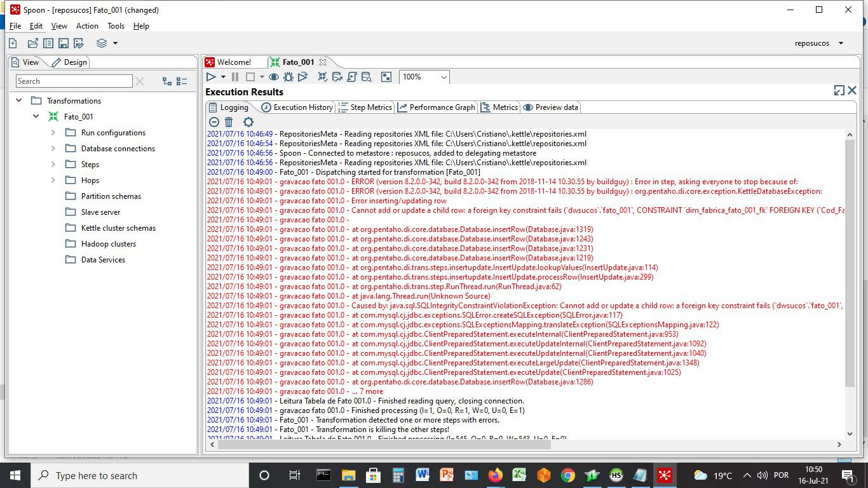Switch to the Design tab
The width and height of the screenshot is (868, 488).
69,62
